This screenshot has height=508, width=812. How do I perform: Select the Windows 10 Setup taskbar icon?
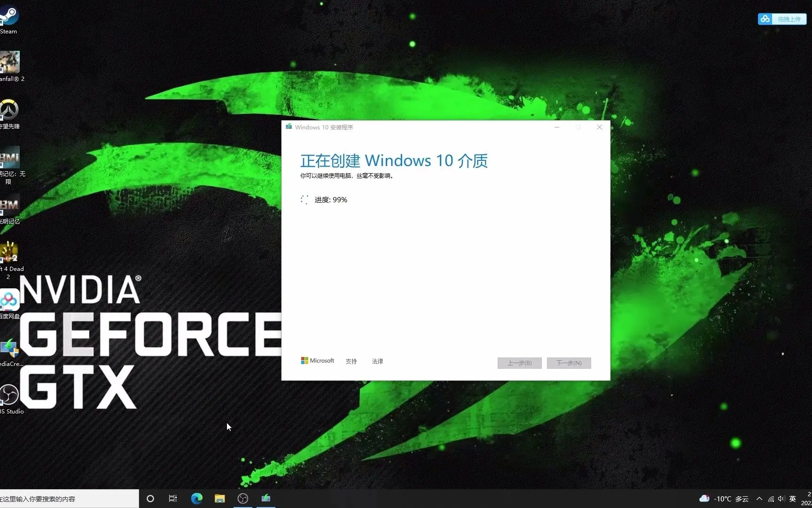click(266, 499)
